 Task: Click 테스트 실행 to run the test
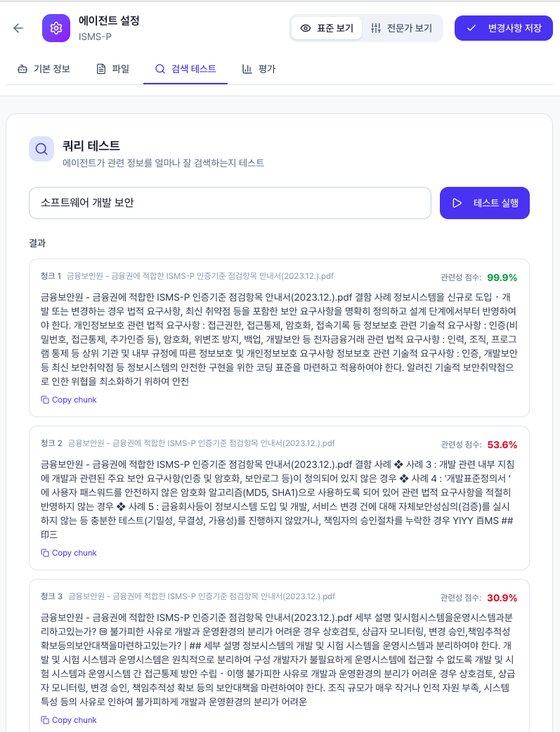485,202
